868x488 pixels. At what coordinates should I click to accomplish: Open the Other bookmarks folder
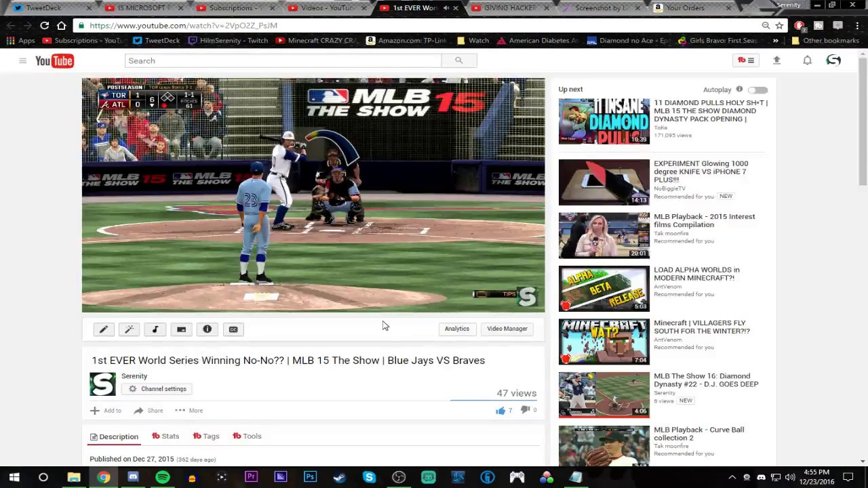(x=825, y=41)
